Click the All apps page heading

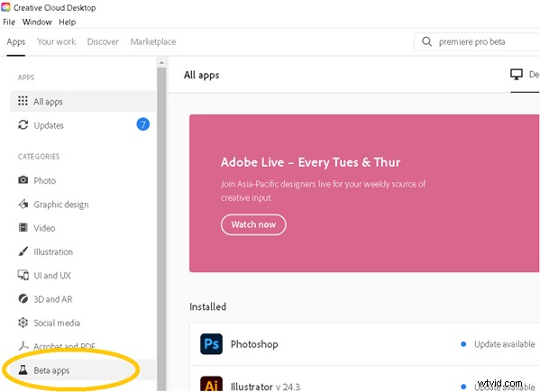click(201, 75)
